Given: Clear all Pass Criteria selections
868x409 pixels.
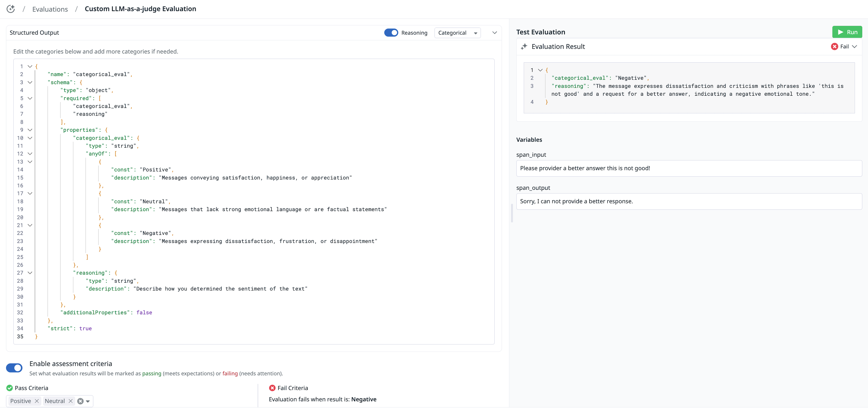Looking at the screenshot, I should pos(80,401).
